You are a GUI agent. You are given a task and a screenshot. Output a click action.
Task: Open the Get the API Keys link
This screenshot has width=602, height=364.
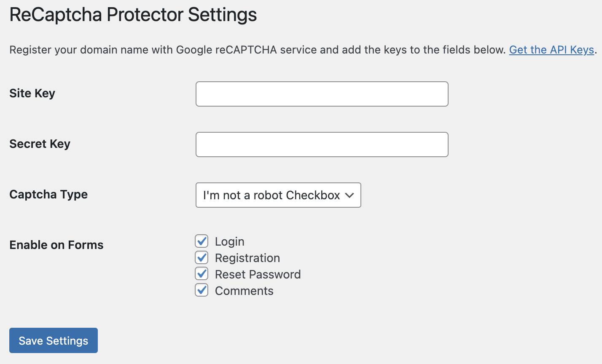[x=551, y=50]
